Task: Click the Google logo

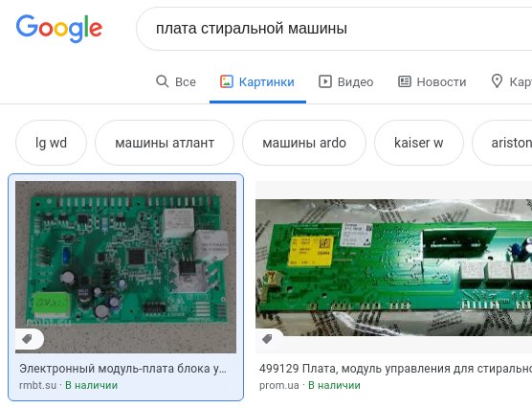Action: point(58,29)
